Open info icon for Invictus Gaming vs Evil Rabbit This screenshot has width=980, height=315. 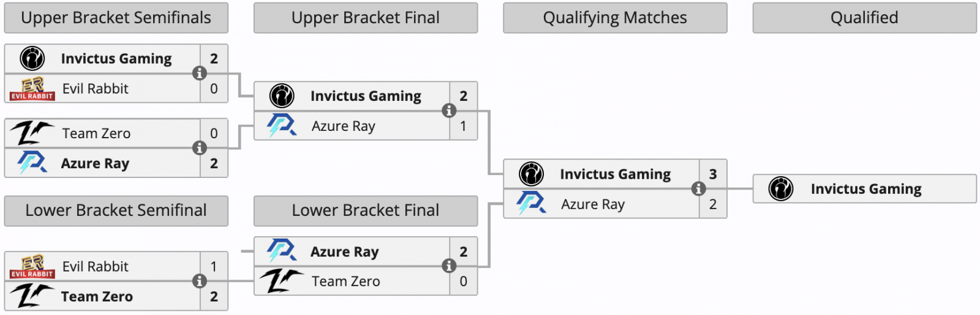click(x=200, y=73)
